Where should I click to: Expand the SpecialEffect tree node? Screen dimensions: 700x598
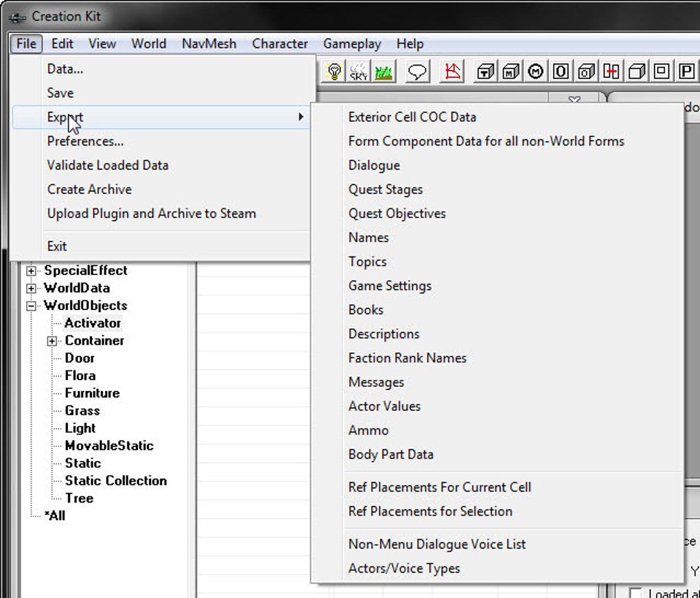(31, 271)
